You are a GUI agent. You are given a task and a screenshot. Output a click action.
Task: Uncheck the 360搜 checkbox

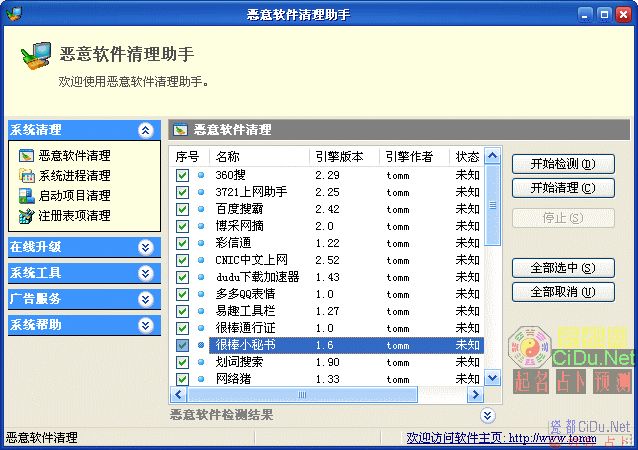182,175
